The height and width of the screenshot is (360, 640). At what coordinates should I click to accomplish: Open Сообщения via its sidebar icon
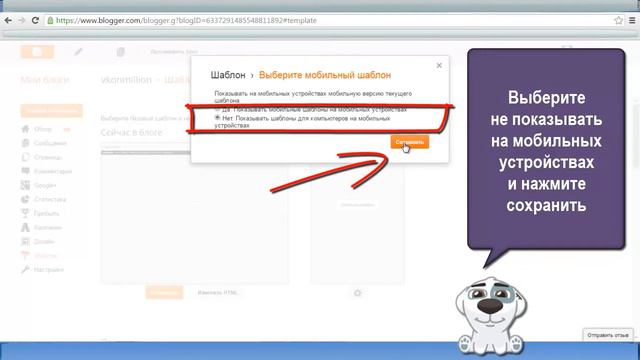pos(25,143)
